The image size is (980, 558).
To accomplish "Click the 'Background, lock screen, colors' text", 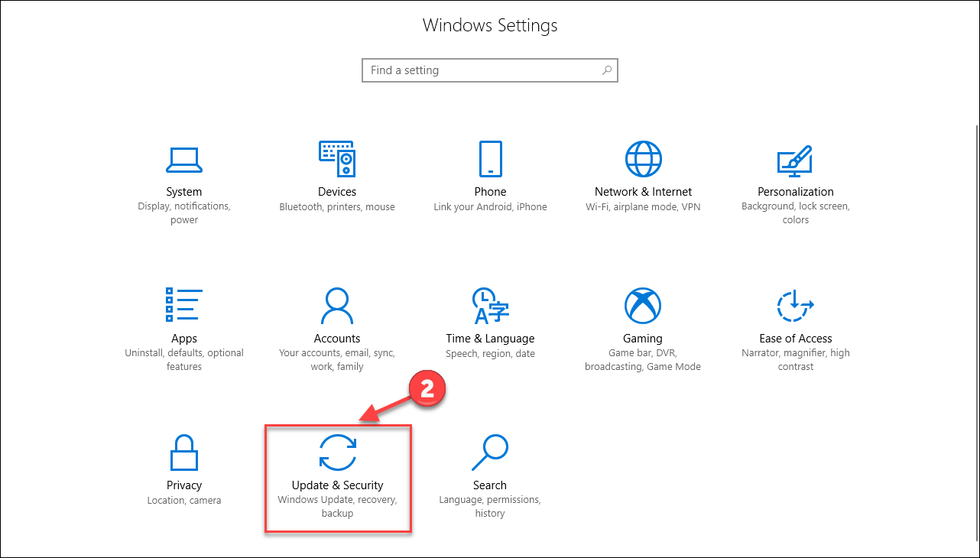I will (796, 213).
